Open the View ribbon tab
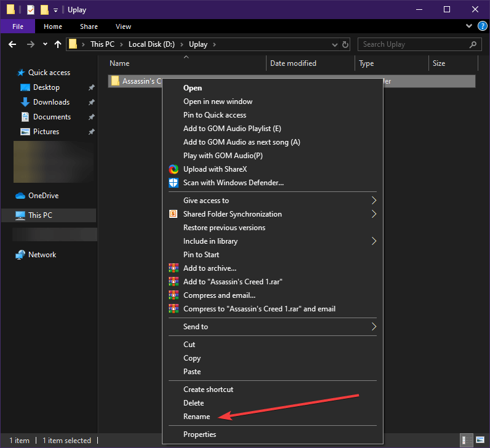The height and width of the screenshot is (448, 490). [123, 26]
